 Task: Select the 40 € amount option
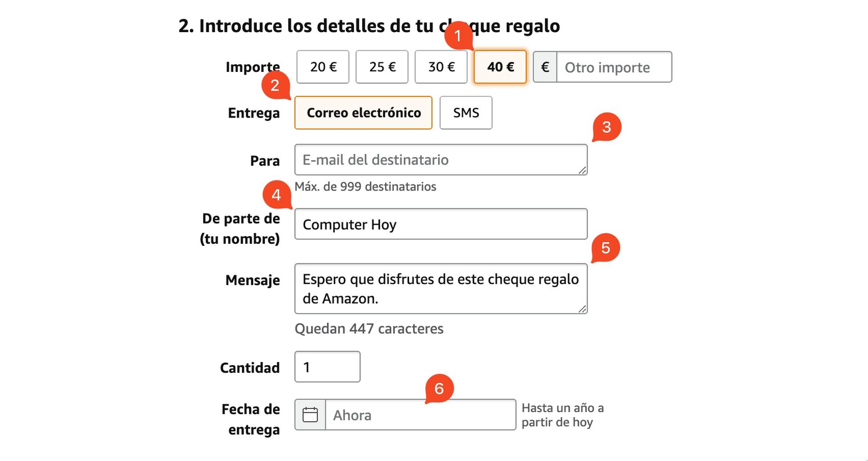(x=500, y=67)
